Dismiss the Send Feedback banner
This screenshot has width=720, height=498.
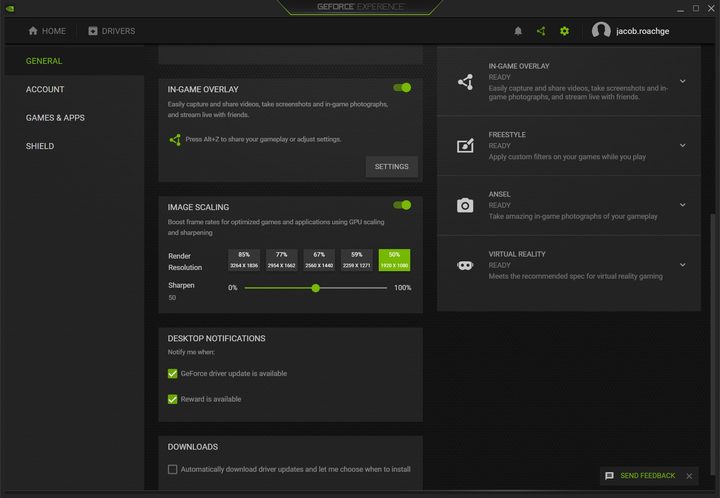pos(689,476)
